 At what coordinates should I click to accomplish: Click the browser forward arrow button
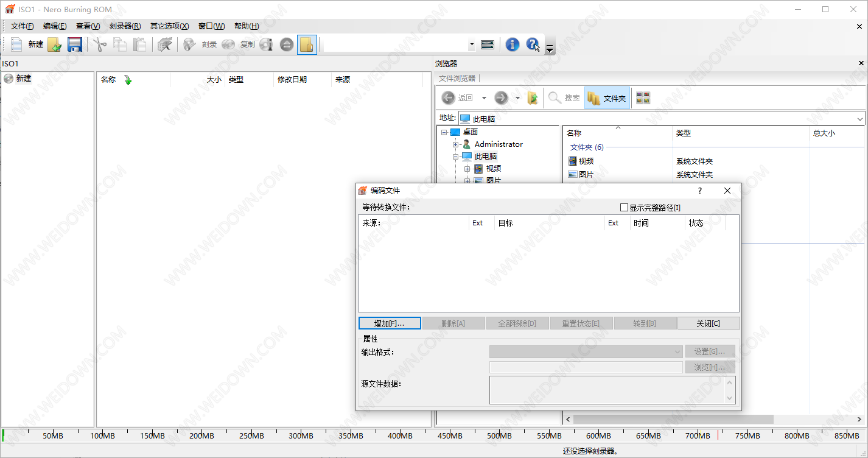pos(501,97)
